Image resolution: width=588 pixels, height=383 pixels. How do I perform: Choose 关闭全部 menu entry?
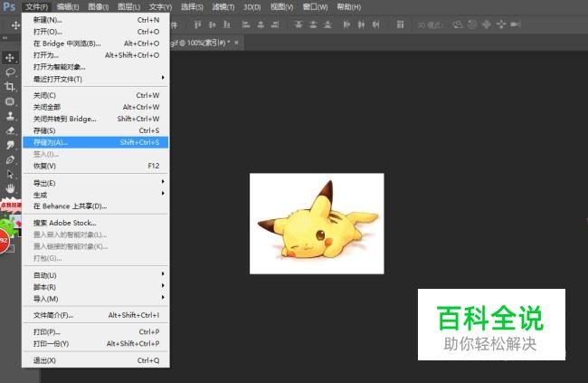tap(95, 107)
